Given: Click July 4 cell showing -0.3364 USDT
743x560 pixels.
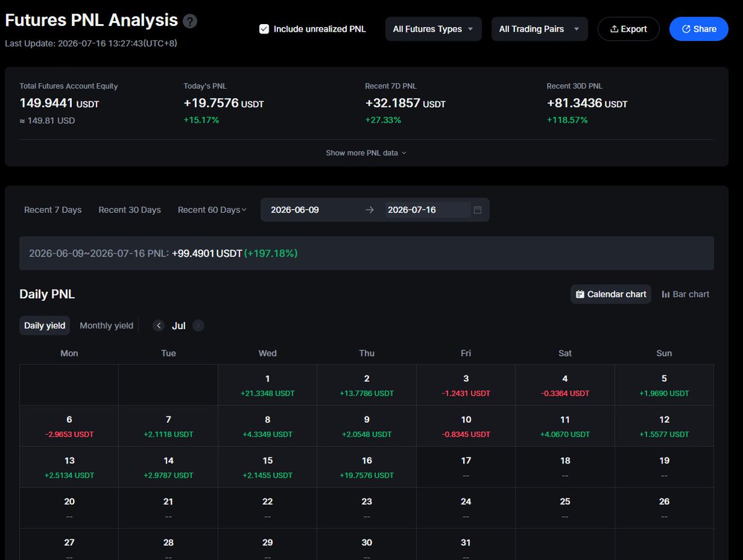Looking at the screenshot, I should (565, 385).
